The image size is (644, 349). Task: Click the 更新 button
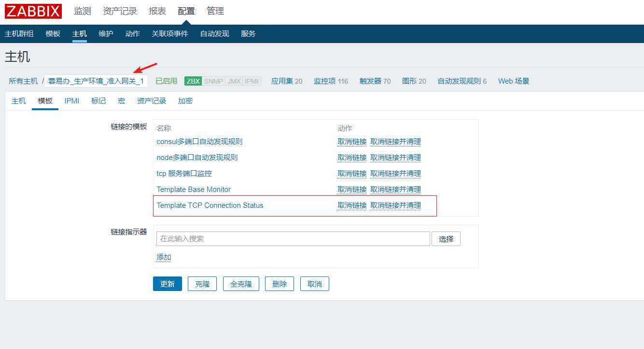[x=167, y=284]
